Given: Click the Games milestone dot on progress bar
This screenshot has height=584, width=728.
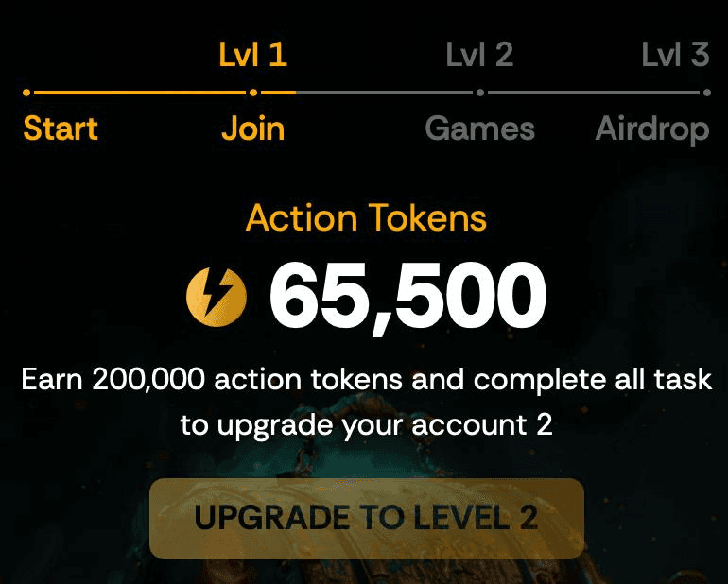Looking at the screenshot, I should coord(480,93).
